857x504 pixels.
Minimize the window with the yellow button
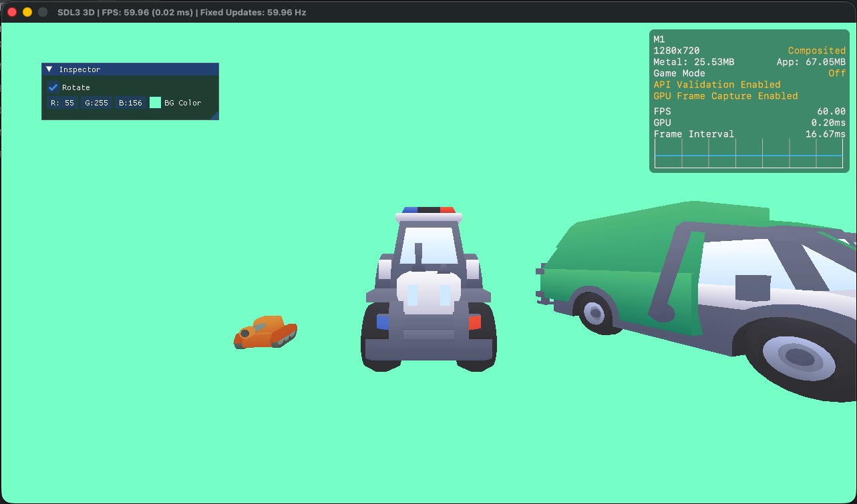pos(27,12)
